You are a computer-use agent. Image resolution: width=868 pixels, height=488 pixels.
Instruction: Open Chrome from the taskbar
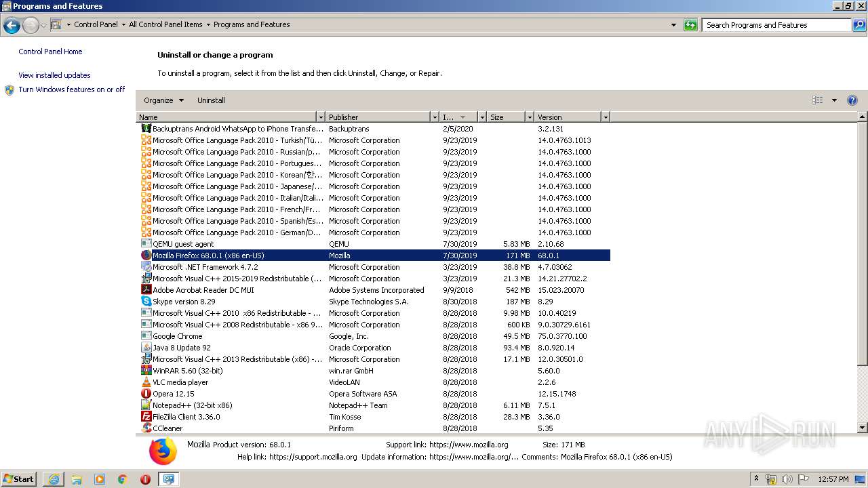(x=123, y=479)
